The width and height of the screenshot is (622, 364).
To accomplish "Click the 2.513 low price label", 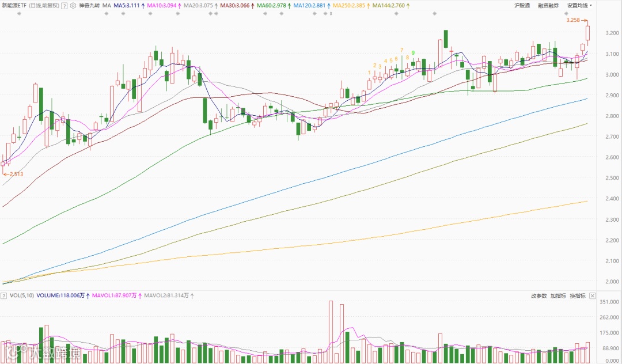I will [16, 174].
